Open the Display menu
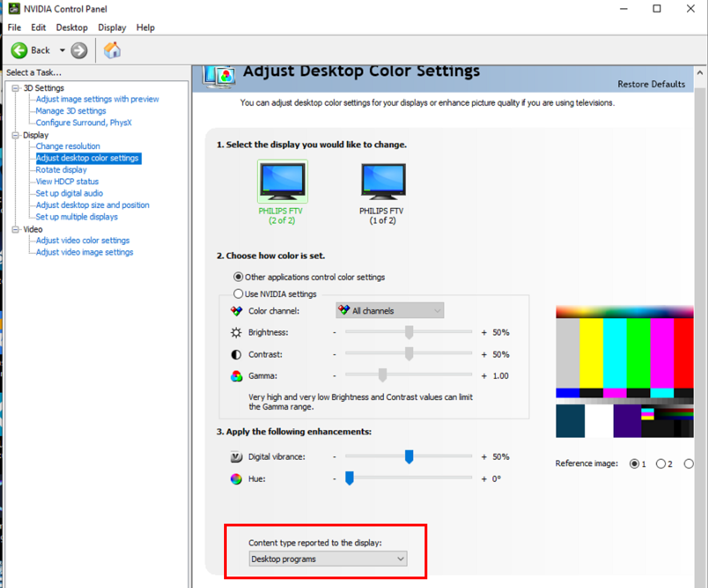Image resolution: width=708 pixels, height=588 pixels. coord(112,27)
